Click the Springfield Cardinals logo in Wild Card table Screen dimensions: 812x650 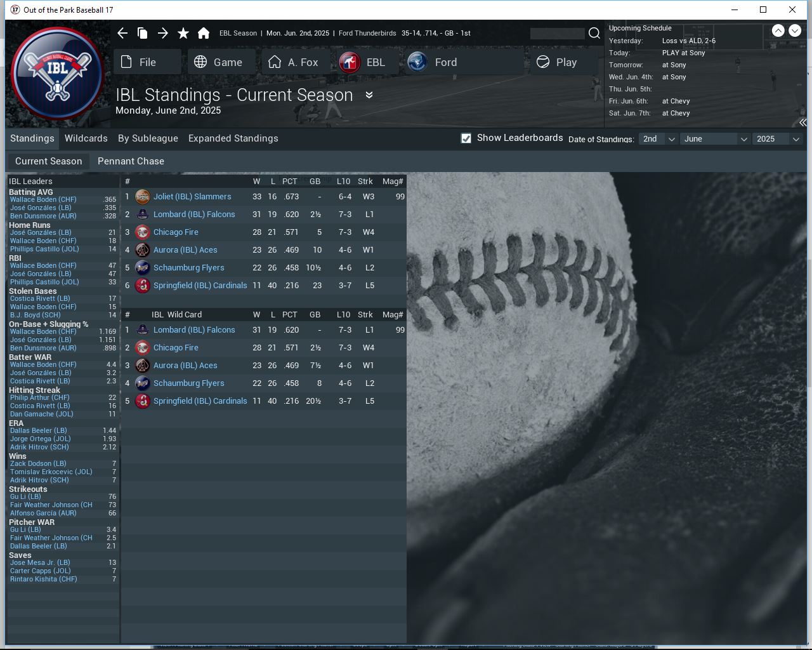(143, 401)
